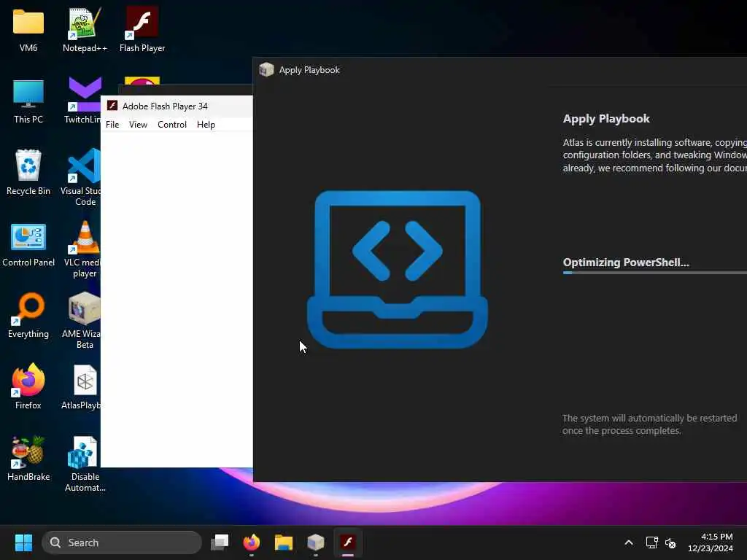
Task: Switch to AME Wizard in the taskbar
Action: pos(315,542)
